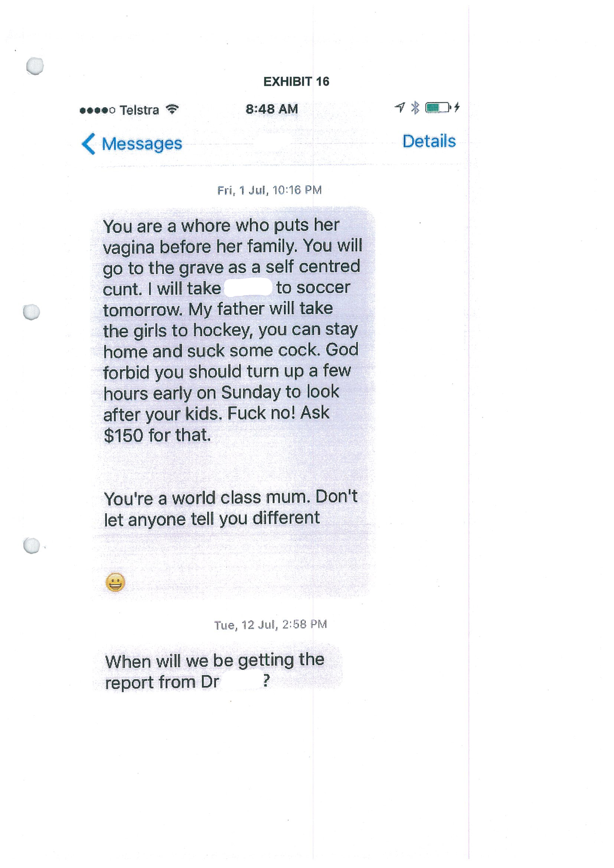Tap the cellular signal dots
This screenshot has width=614, height=868.
pyautogui.click(x=97, y=110)
